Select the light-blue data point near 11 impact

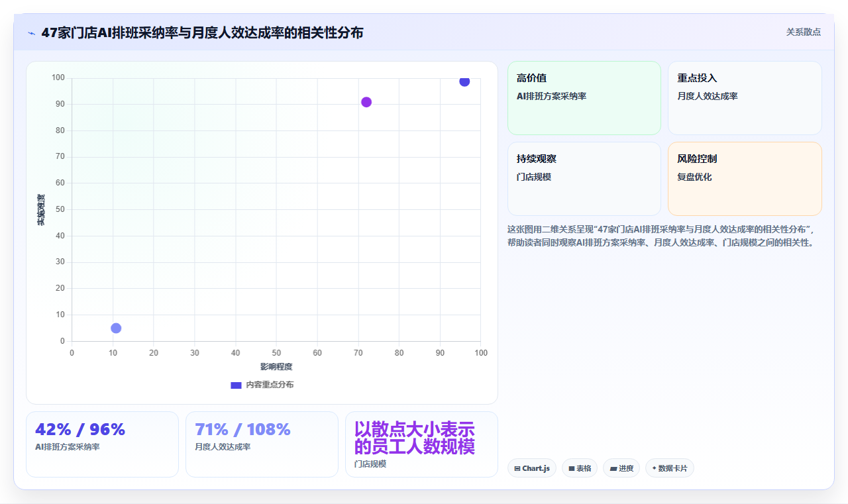pyautogui.click(x=116, y=328)
